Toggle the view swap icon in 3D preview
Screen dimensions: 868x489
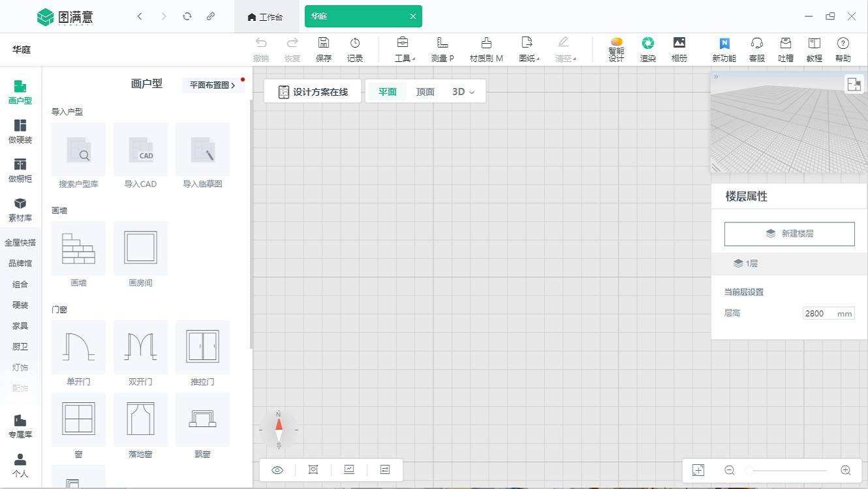click(854, 84)
